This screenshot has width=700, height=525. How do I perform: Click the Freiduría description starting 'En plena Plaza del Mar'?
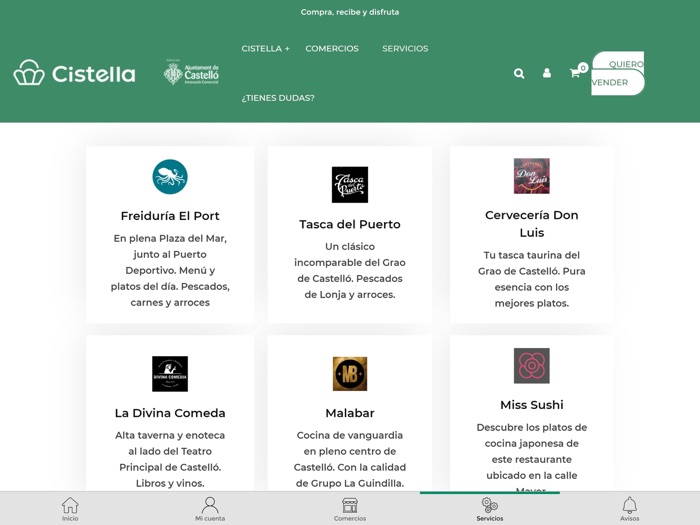pyautogui.click(x=170, y=271)
